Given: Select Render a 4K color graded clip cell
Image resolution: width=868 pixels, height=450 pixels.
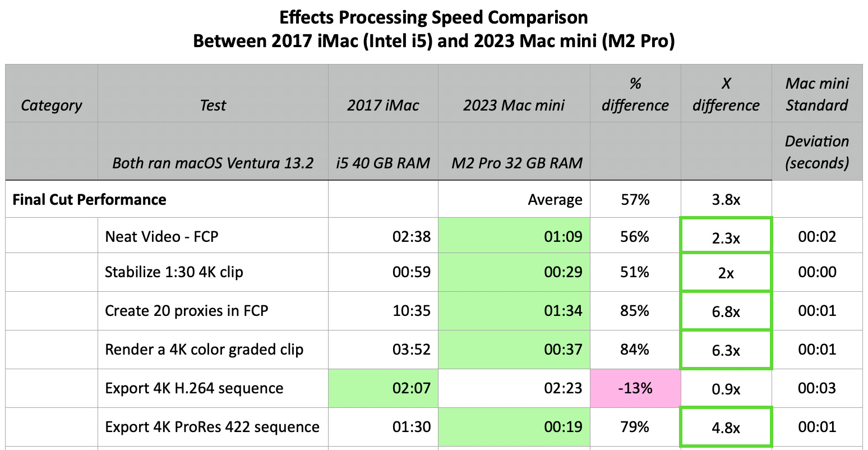Looking at the screenshot, I should (204, 350).
